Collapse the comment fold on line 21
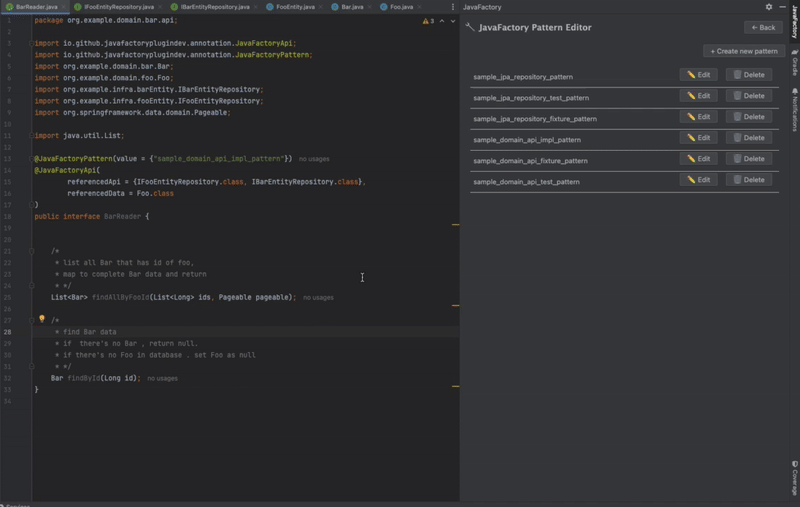This screenshot has width=800, height=507. point(32,251)
